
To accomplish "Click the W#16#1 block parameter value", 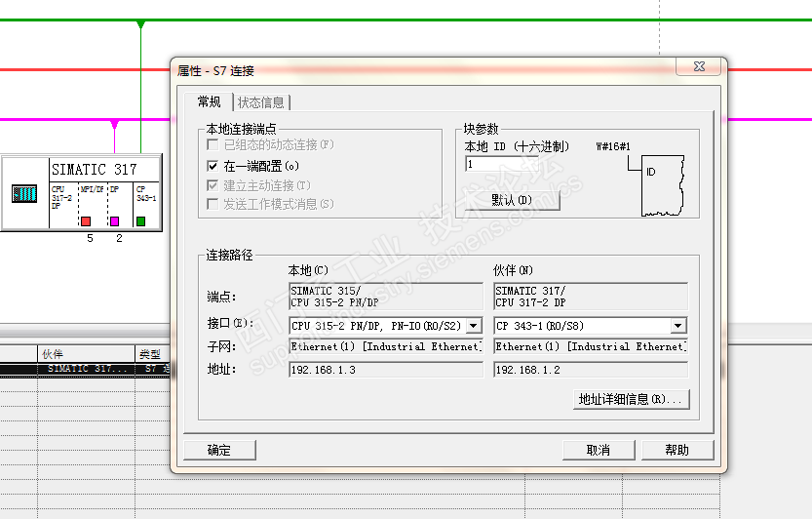I will click(613, 146).
